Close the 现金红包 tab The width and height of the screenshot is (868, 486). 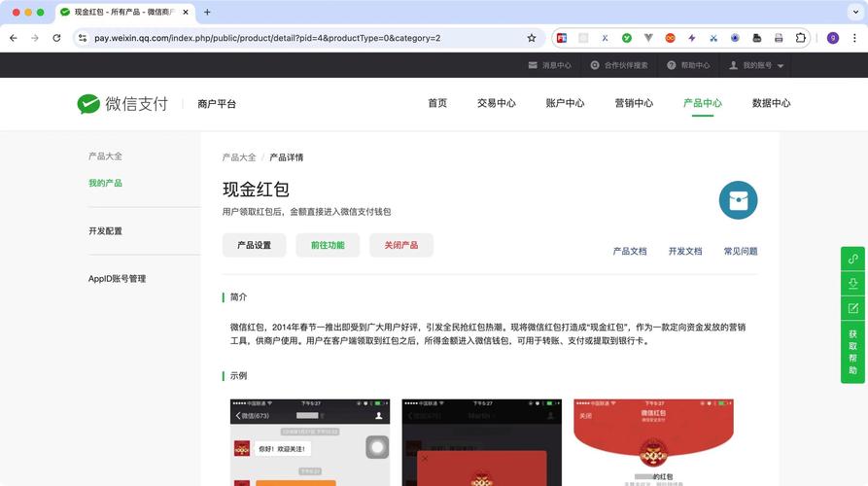pos(186,13)
